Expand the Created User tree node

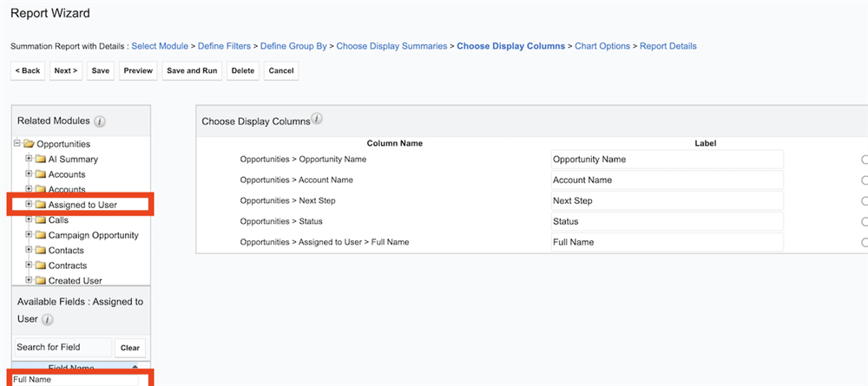29,280
